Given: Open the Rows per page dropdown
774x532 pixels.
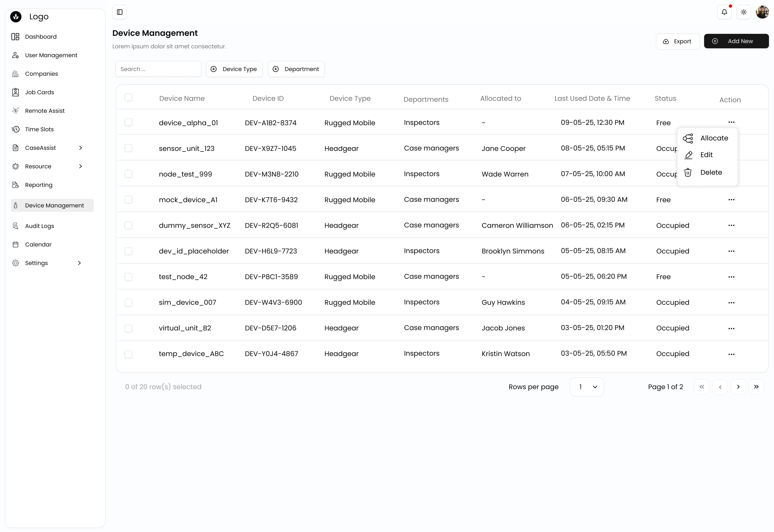Looking at the screenshot, I should (587, 387).
